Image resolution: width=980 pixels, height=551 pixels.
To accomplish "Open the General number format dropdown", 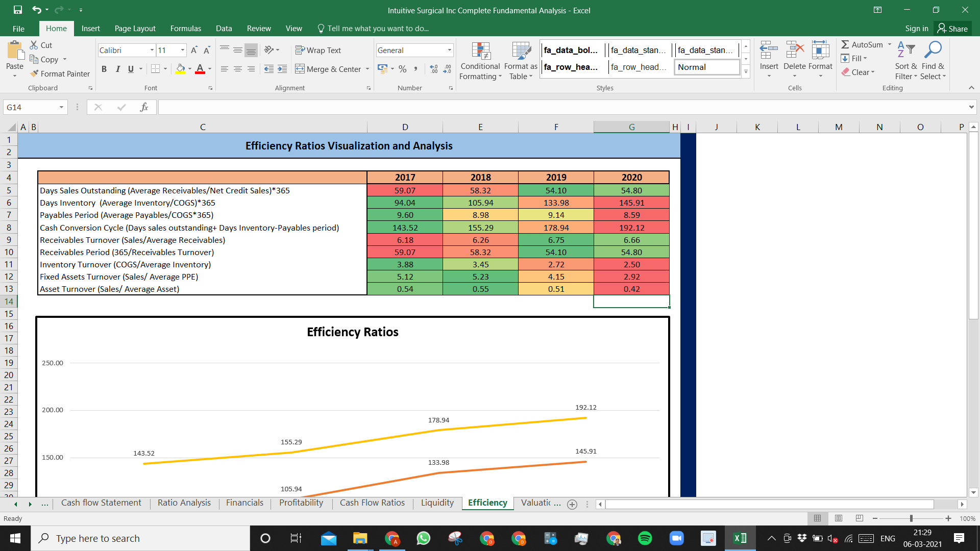I will (449, 50).
